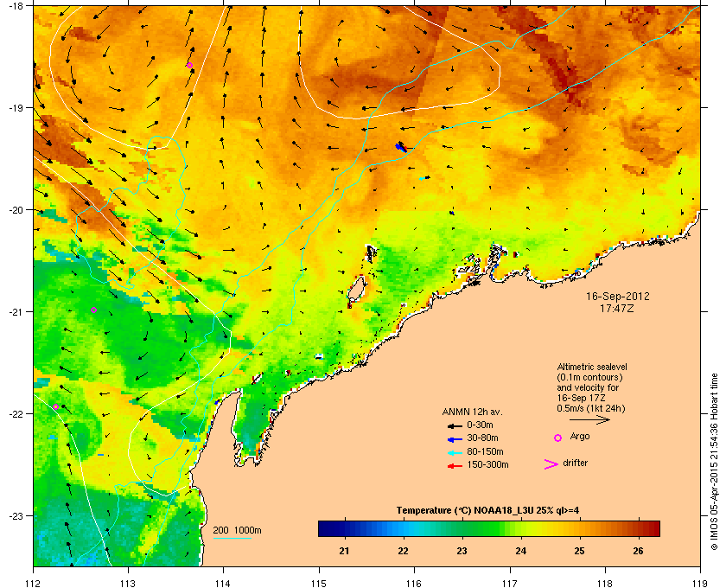
Task: Click the 16-Sep-2012 date label
Action: click(x=618, y=296)
